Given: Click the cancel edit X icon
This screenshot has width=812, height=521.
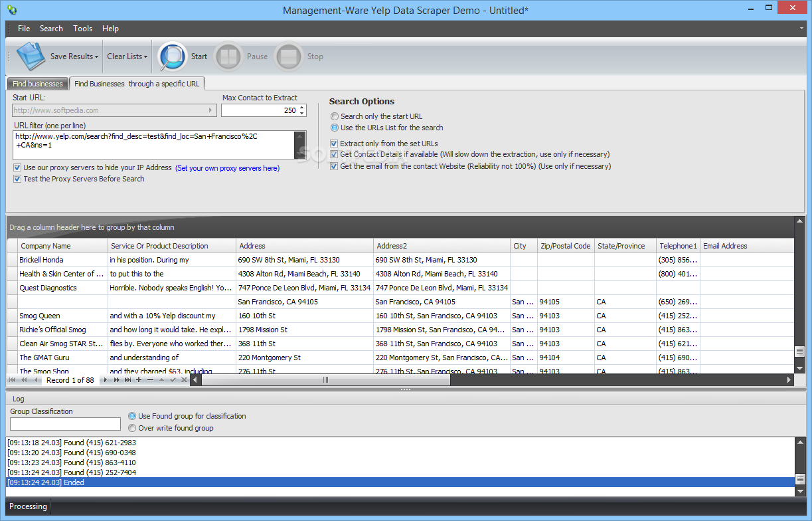Looking at the screenshot, I should (184, 380).
